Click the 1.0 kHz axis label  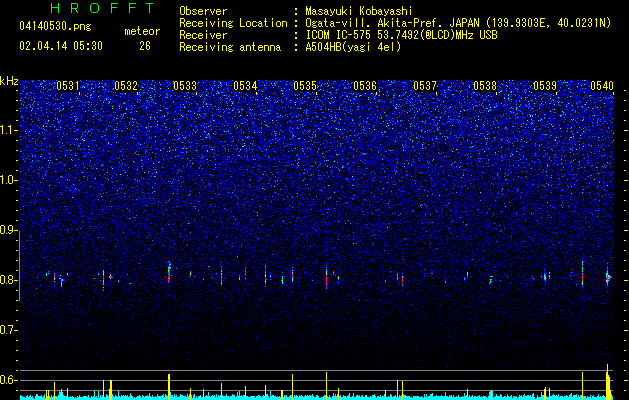click(8, 180)
